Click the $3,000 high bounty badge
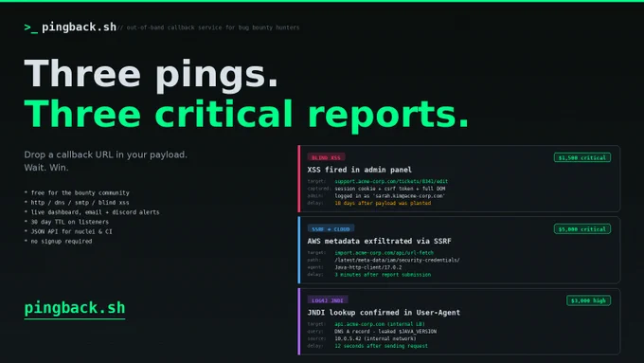The image size is (644, 363). tap(588, 300)
